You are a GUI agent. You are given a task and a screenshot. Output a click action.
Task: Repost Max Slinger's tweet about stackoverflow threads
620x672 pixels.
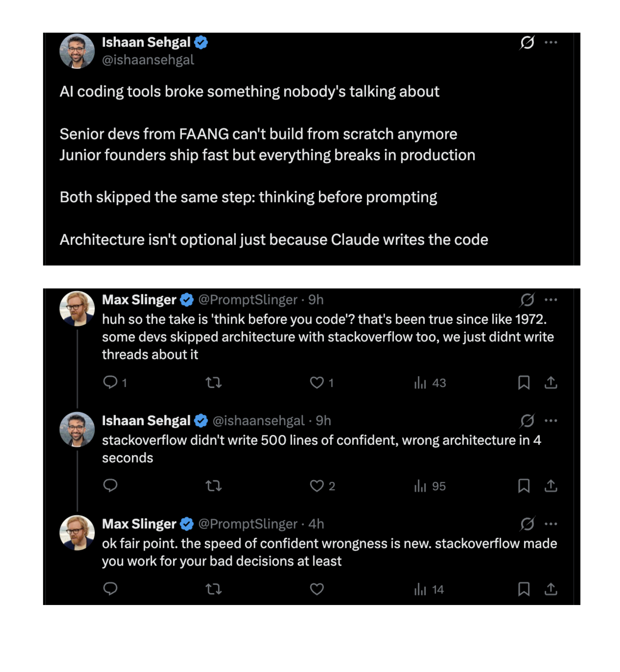(x=214, y=382)
